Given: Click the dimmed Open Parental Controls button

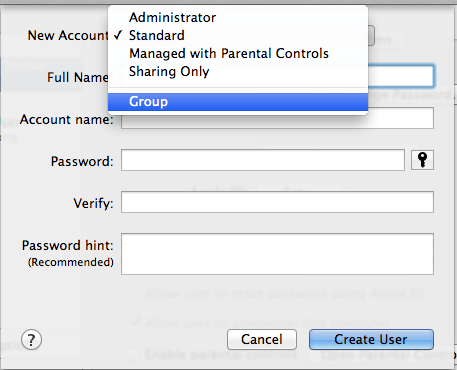Looking at the screenshot, I should (382, 355).
